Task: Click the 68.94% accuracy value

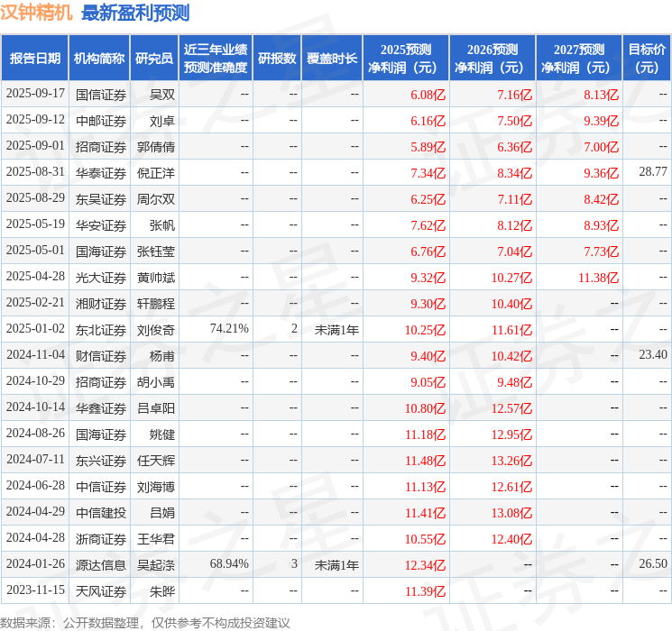Action: (229, 565)
